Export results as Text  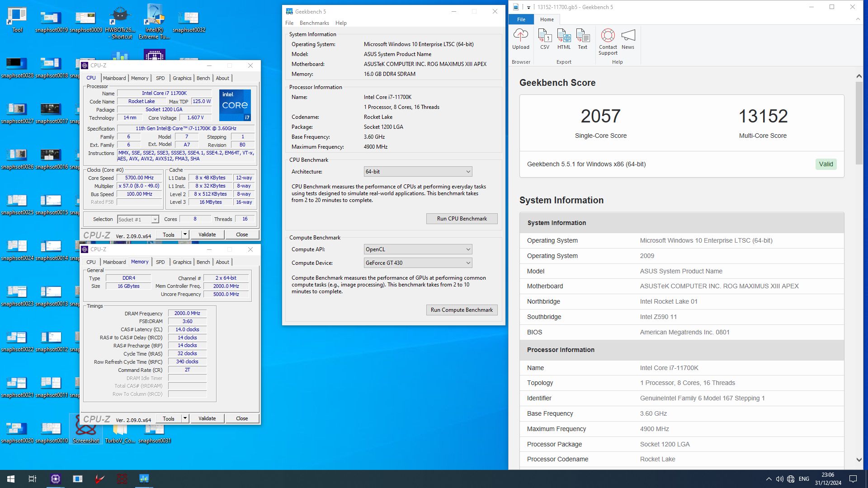point(583,39)
